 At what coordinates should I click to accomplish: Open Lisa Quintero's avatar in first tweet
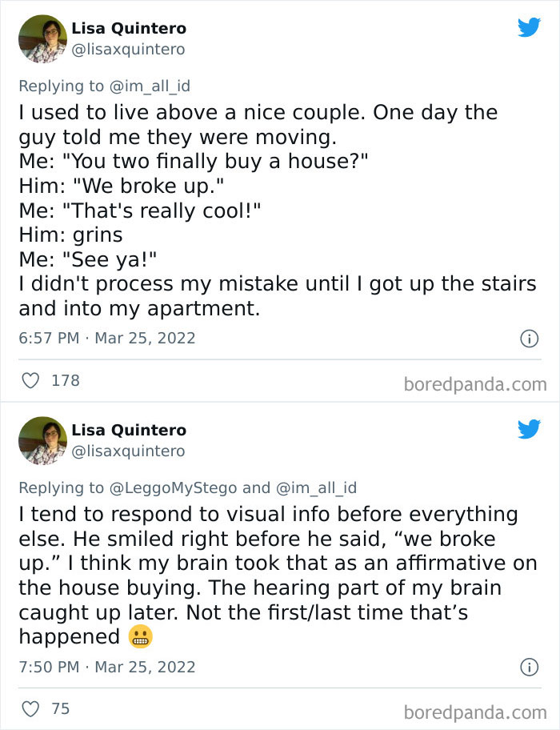coord(42,38)
